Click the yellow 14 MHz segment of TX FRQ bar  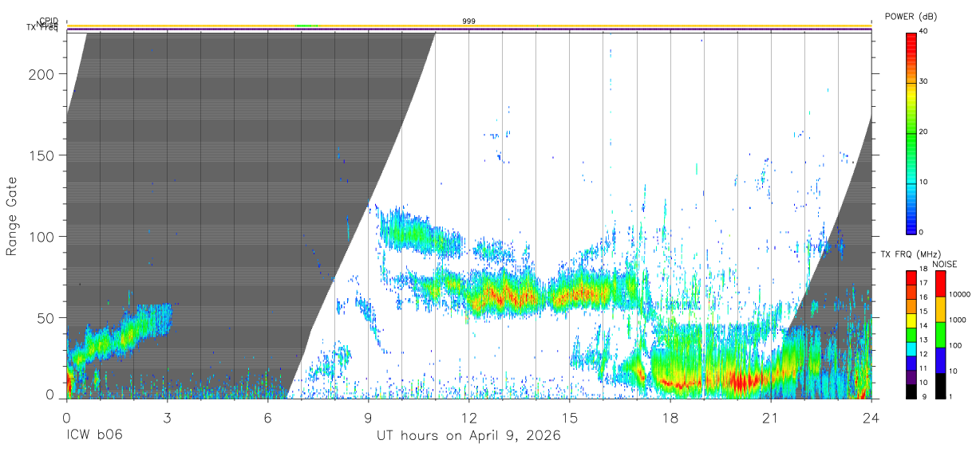[x=911, y=320]
